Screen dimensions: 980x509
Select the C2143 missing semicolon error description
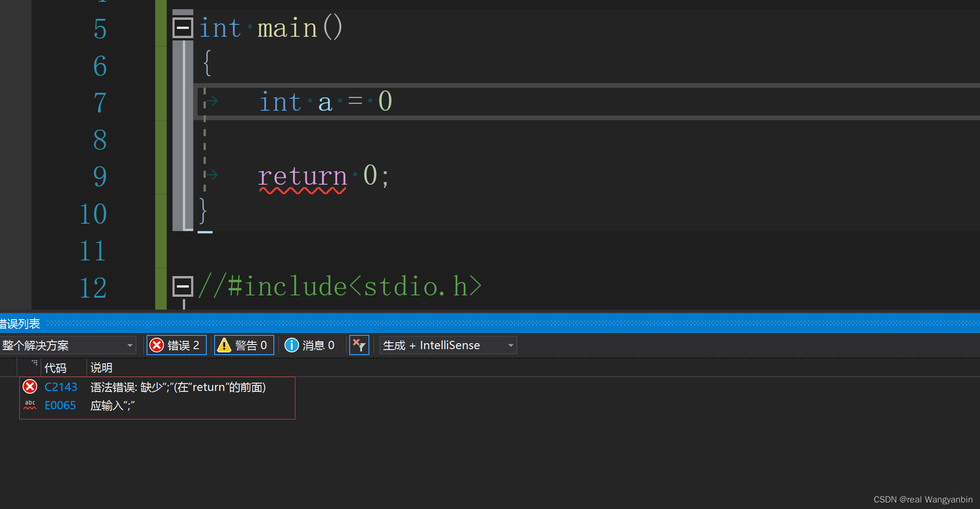click(x=178, y=387)
